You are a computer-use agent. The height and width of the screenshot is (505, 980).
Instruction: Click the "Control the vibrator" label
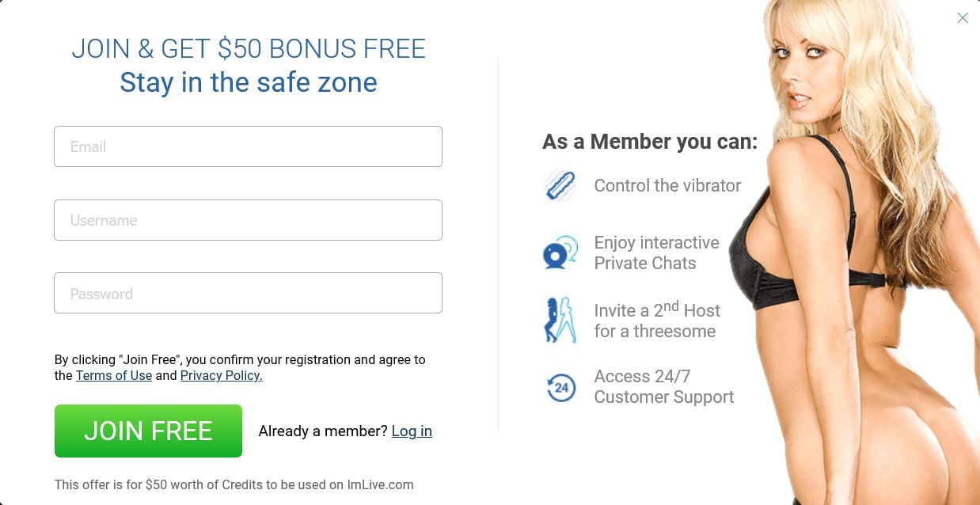coord(667,185)
